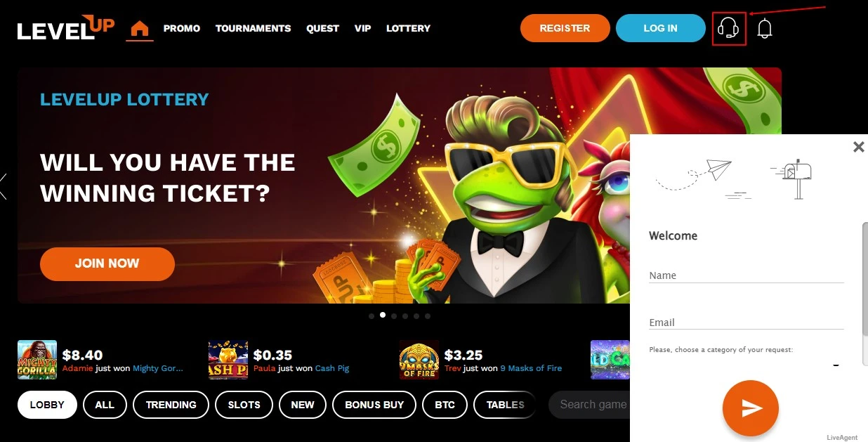Switch to the SLOTS category tab

pyautogui.click(x=244, y=405)
